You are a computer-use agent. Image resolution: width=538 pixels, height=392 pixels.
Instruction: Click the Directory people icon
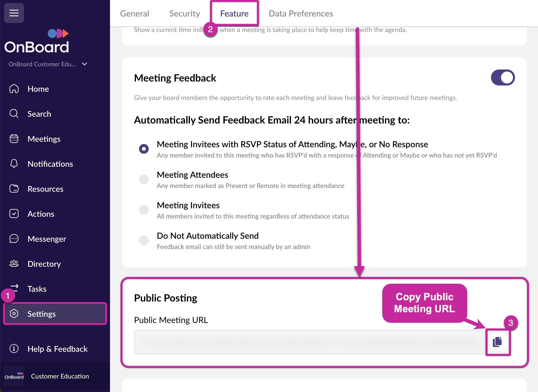(14, 264)
